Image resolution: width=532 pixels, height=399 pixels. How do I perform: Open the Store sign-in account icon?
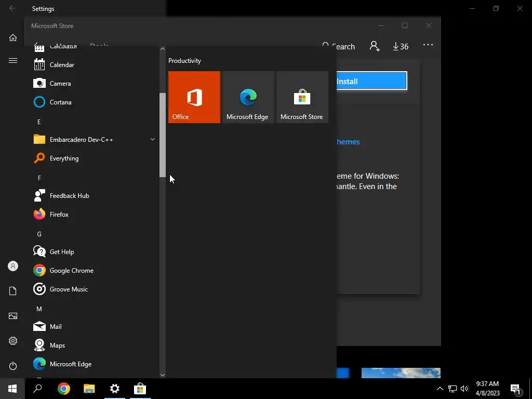pyautogui.click(x=375, y=46)
